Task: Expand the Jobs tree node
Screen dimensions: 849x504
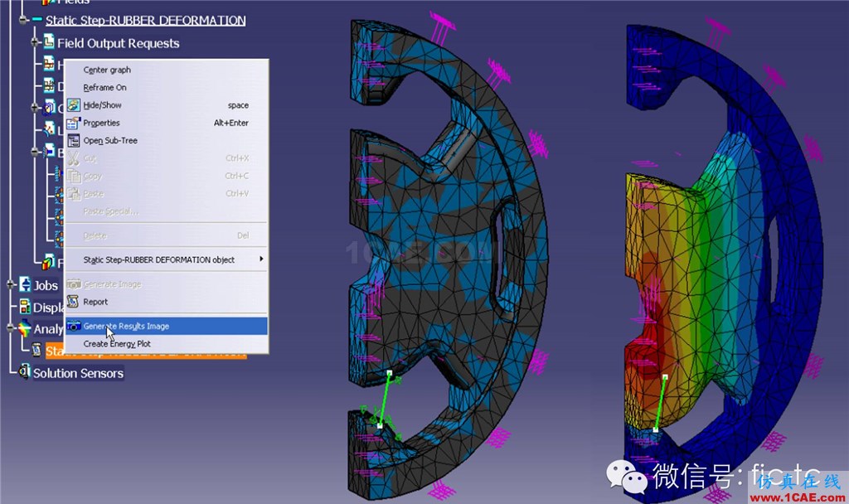Action: pyautogui.click(x=11, y=285)
